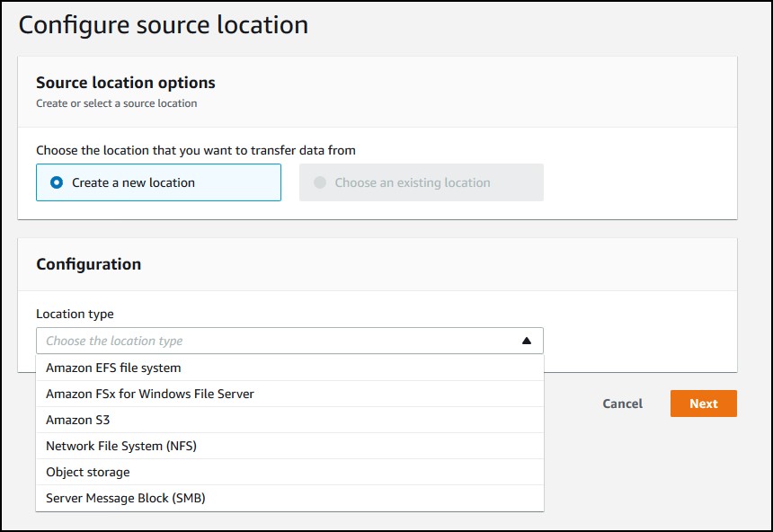
Task: Collapse the Location type dropdown arrow
Action: [x=527, y=341]
